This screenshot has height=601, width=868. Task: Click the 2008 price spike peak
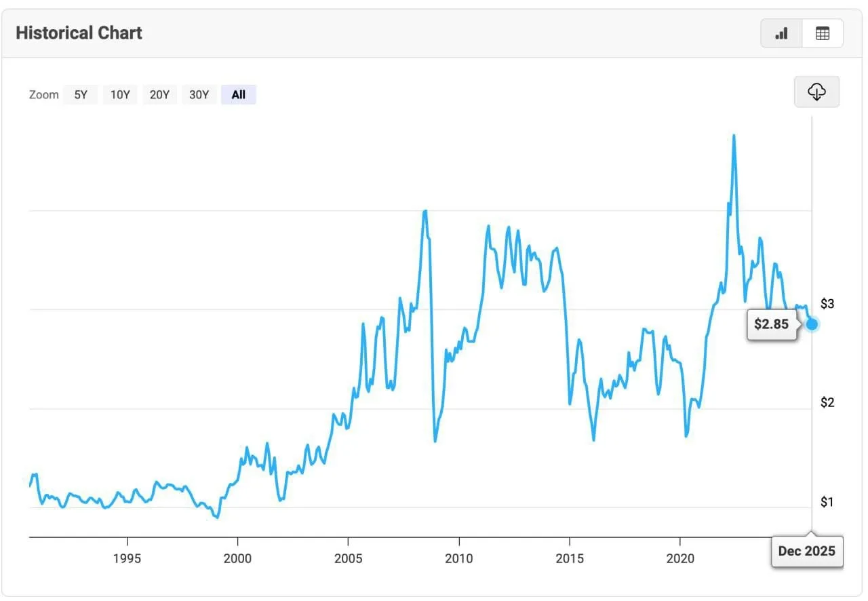[x=425, y=212]
